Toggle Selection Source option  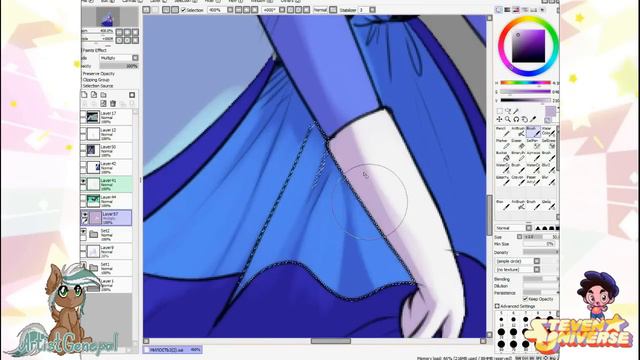point(98,86)
